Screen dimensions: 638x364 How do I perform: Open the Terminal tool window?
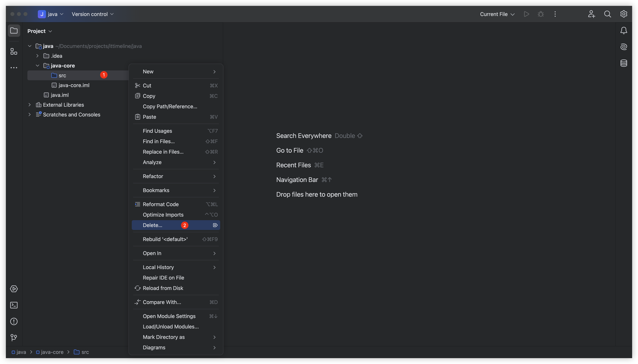(x=14, y=305)
